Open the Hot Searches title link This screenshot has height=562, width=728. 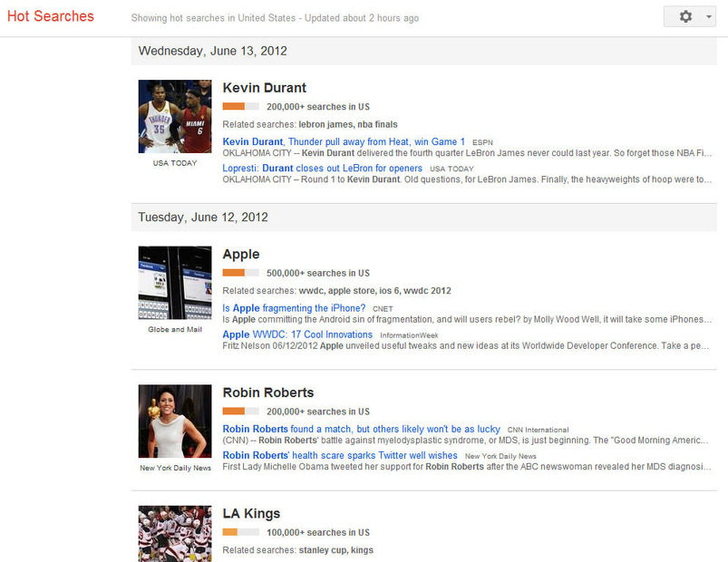pyautogui.click(x=51, y=16)
